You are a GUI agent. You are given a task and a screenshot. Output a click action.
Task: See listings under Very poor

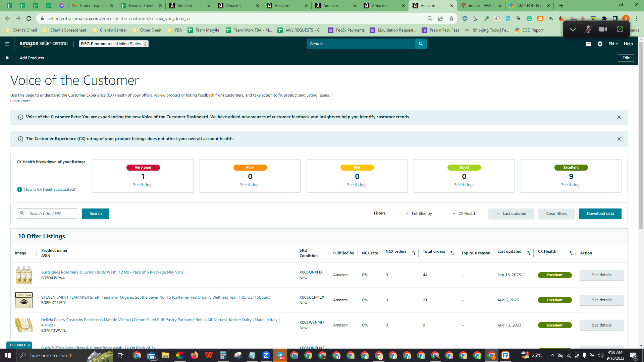point(143,185)
